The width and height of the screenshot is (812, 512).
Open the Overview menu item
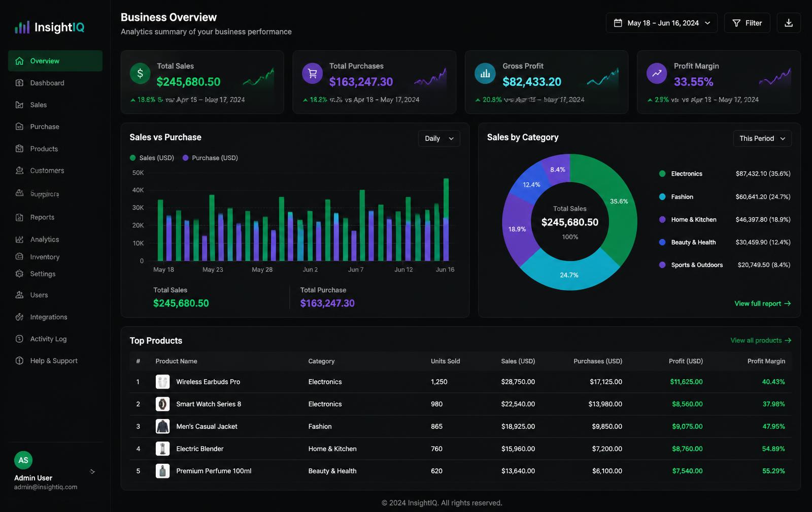pyautogui.click(x=55, y=61)
